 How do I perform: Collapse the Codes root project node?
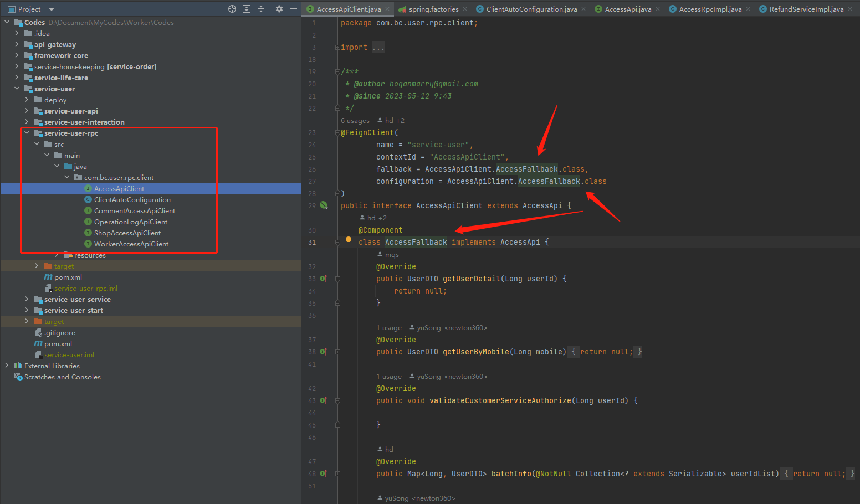pyautogui.click(x=7, y=22)
